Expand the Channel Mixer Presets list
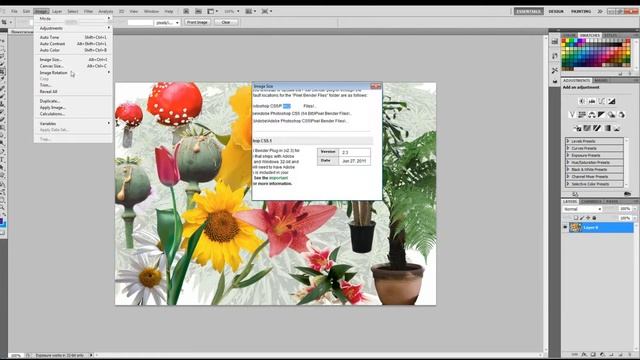 pos(568,177)
